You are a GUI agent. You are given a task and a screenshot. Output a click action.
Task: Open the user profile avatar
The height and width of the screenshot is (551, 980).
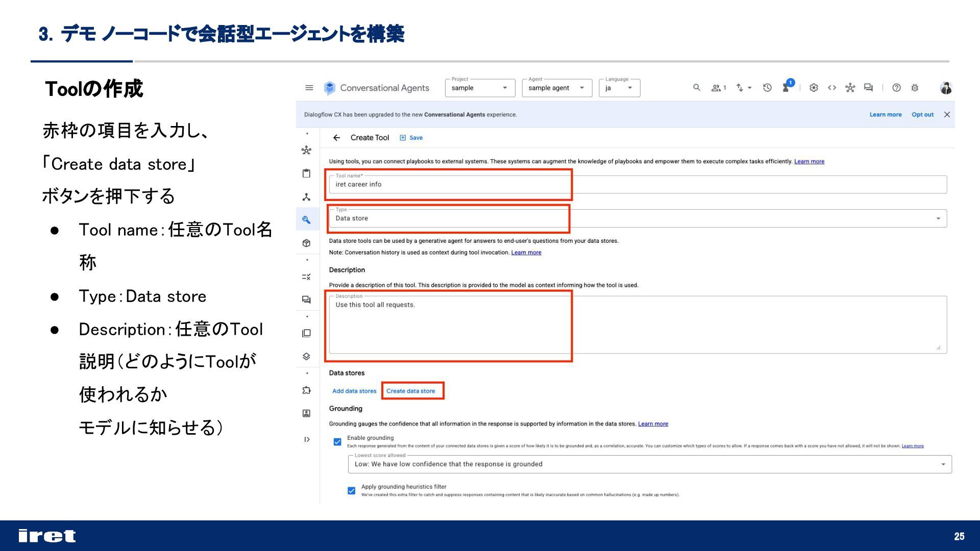pos(946,88)
